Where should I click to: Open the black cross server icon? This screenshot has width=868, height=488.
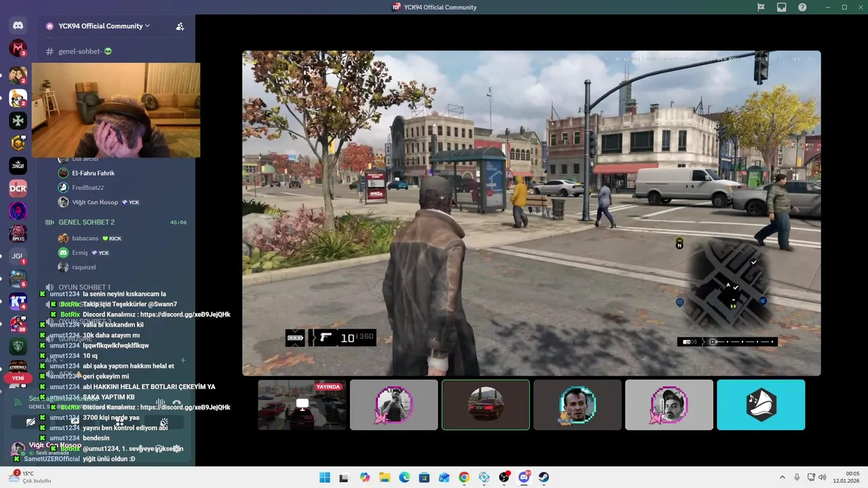tap(18, 121)
